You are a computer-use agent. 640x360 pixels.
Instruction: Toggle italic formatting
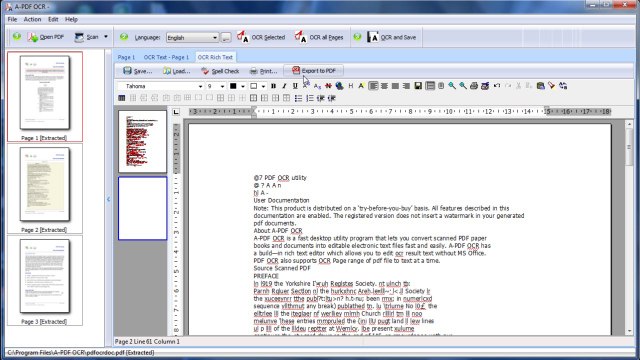click(x=284, y=86)
